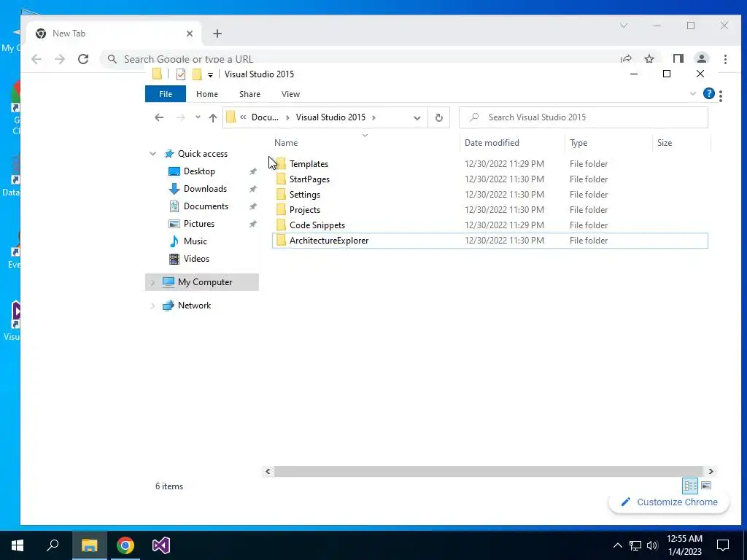Go forward using Explorer forward arrow

(181, 117)
